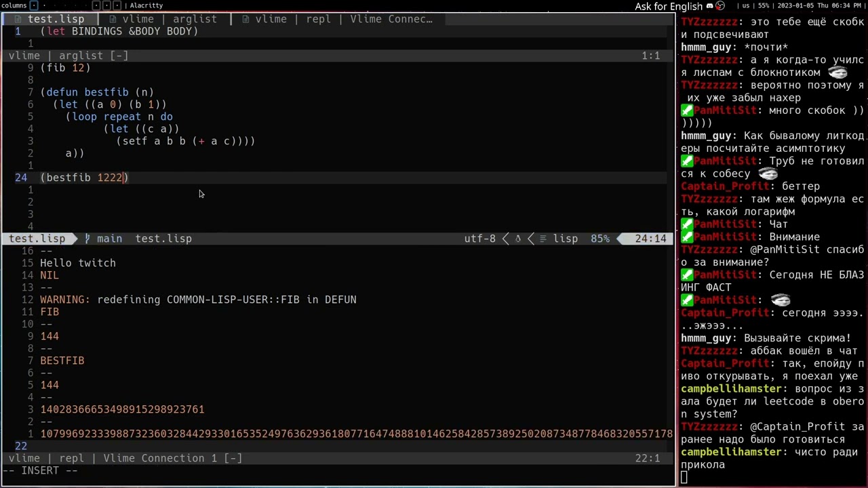868x488 pixels.
Task: Click badge beside PanMitiSit Внимание message
Action: pos(687,237)
